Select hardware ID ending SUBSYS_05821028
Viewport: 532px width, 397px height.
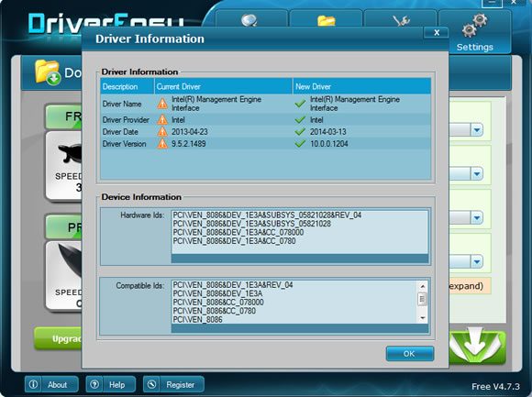pyautogui.click(x=251, y=224)
